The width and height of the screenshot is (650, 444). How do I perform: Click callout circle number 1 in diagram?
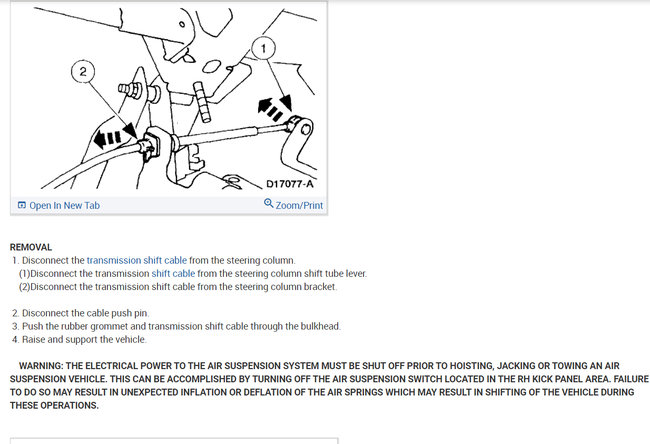click(263, 49)
